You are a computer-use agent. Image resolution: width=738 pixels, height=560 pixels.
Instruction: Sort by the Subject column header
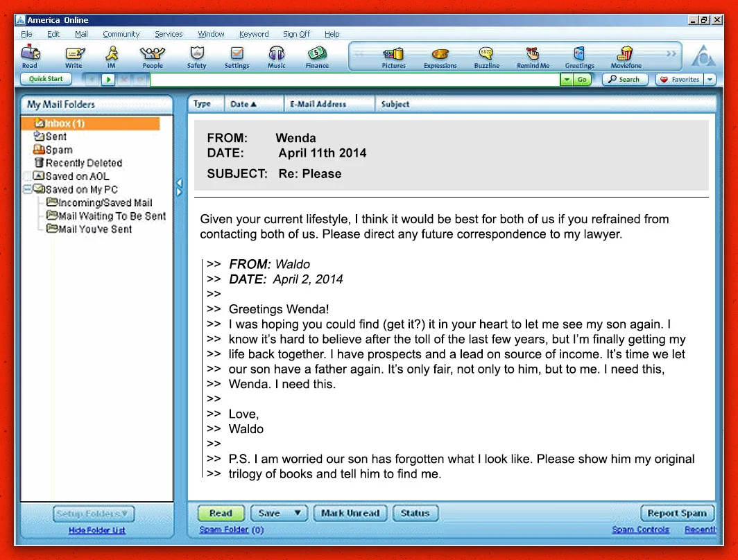[x=395, y=104]
